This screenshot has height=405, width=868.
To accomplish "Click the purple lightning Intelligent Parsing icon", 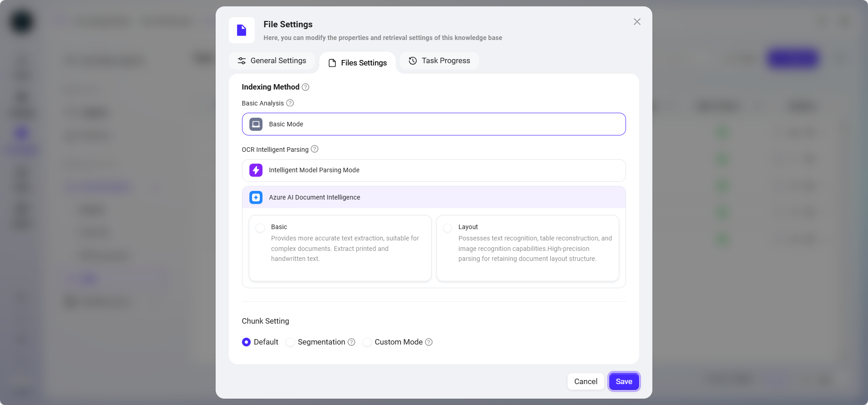I will [x=256, y=170].
